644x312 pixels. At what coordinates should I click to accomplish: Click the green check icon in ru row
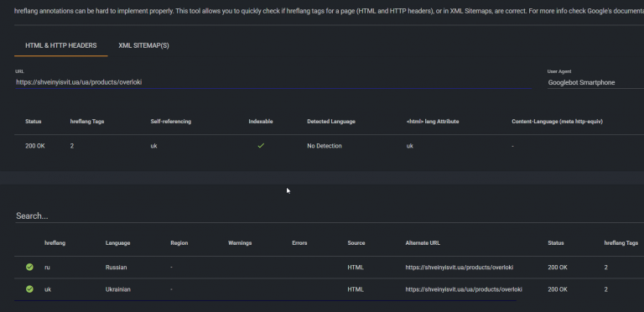(x=29, y=268)
